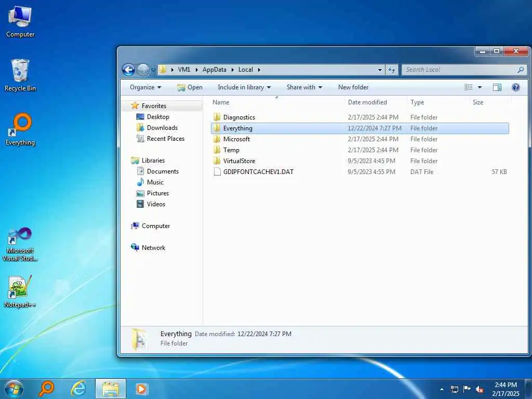Viewport: 532px width, 399px height.
Task: Open the address bar history dropdown
Action: (x=380, y=70)
